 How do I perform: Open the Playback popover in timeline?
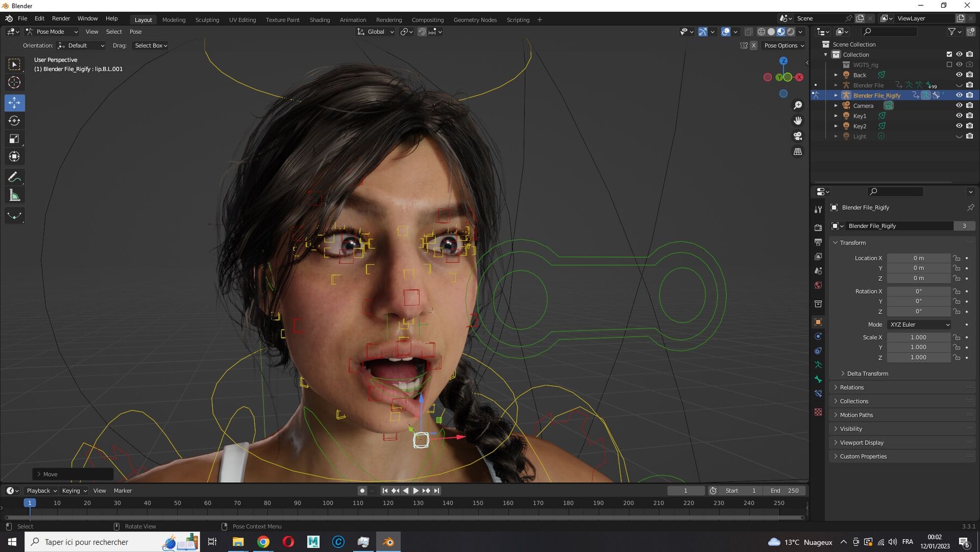[41, 491]
